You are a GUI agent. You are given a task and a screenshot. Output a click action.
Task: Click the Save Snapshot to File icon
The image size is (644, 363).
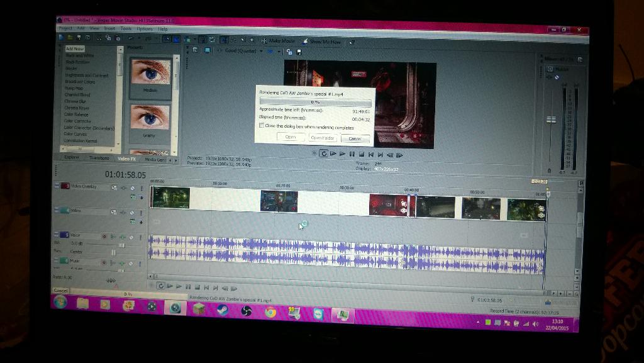(x=299, y=52)
